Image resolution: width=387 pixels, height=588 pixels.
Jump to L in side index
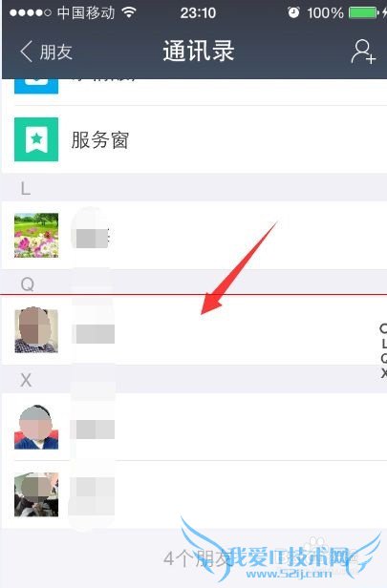[x=383, y=344]
